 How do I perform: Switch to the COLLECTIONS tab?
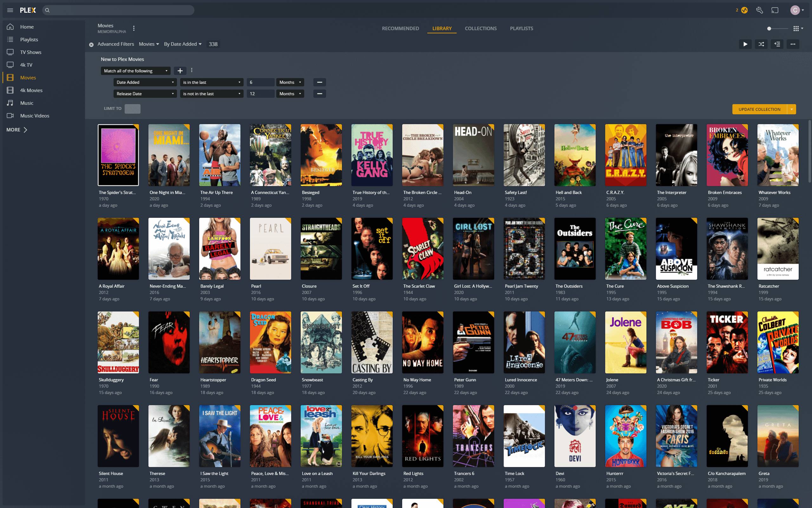coord(481,28)
